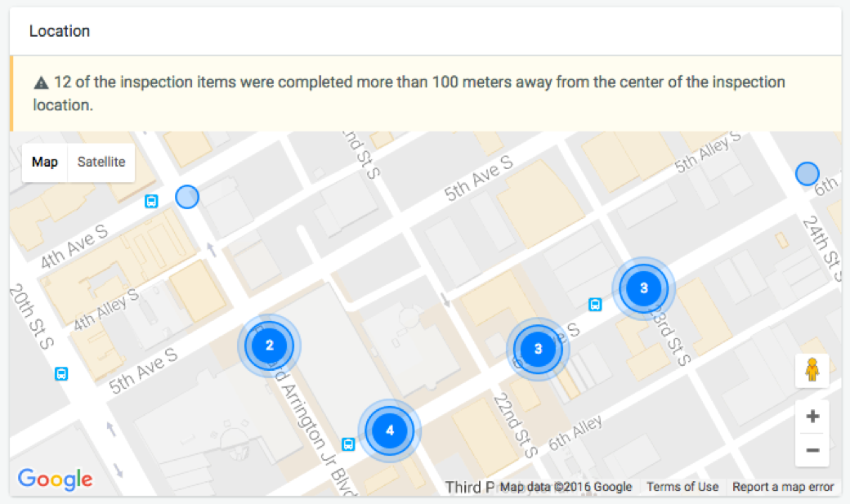850x504 pixels.
Task: Switch to Map view
Action: point(44,162)
